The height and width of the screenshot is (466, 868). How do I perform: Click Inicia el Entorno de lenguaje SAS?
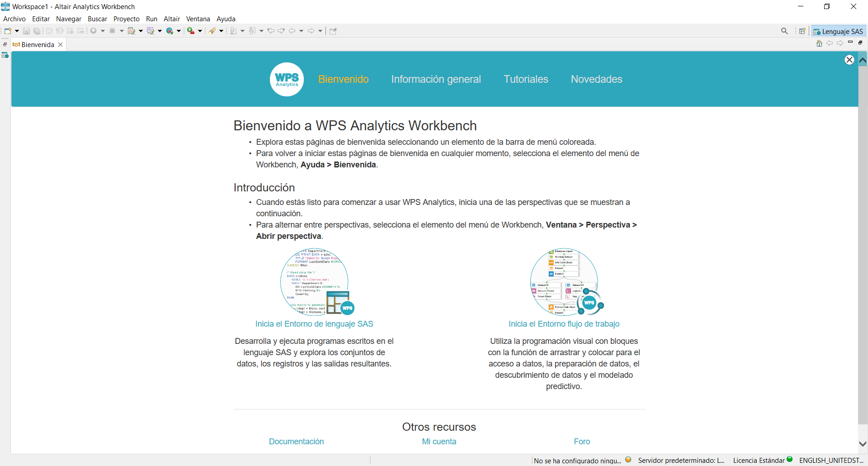point(314,324)
